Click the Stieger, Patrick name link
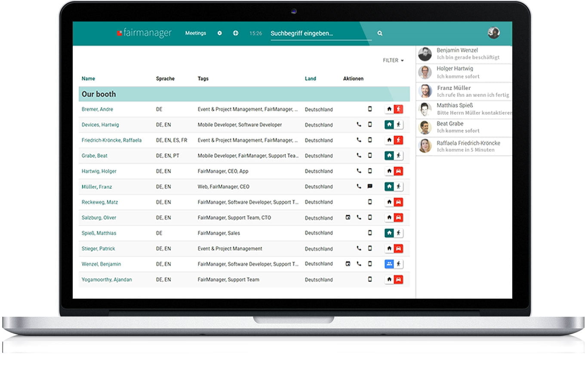 pos(98,248)
